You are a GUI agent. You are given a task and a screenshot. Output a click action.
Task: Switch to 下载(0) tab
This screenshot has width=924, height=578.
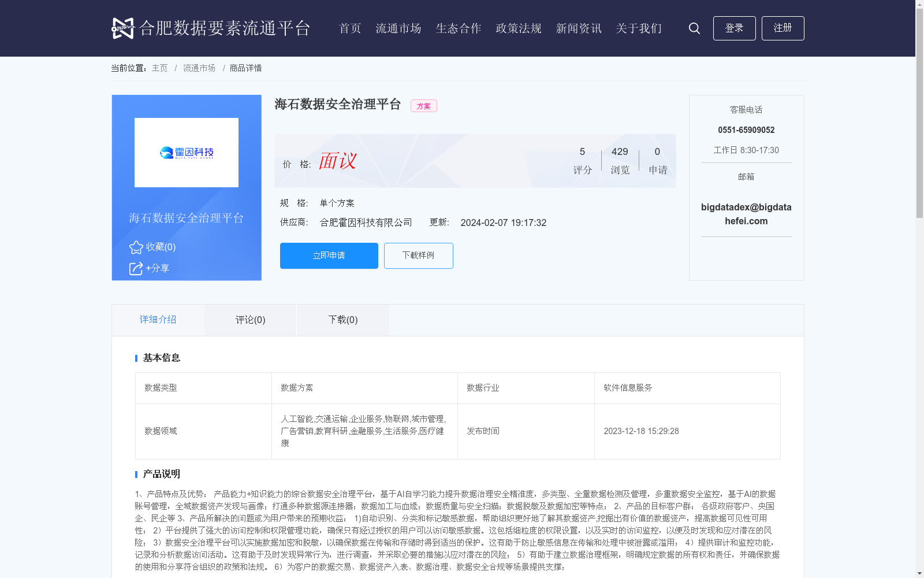[343, 320]
